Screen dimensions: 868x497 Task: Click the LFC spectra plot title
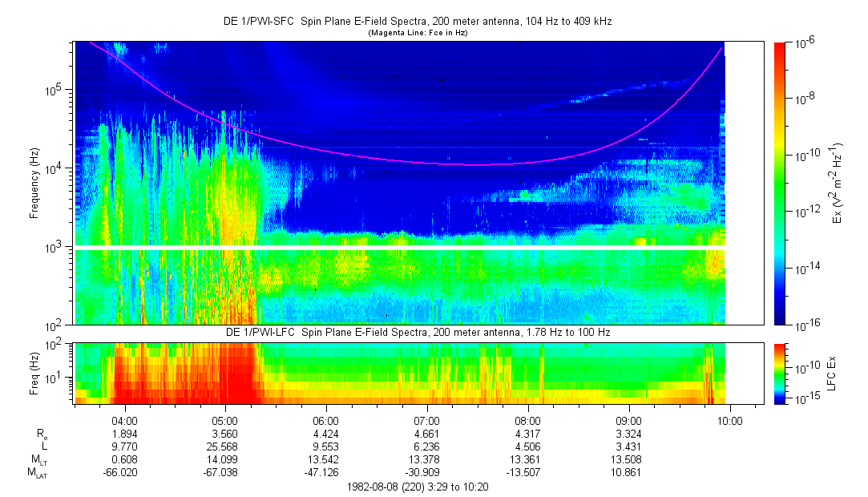click(x=418, y=332)
